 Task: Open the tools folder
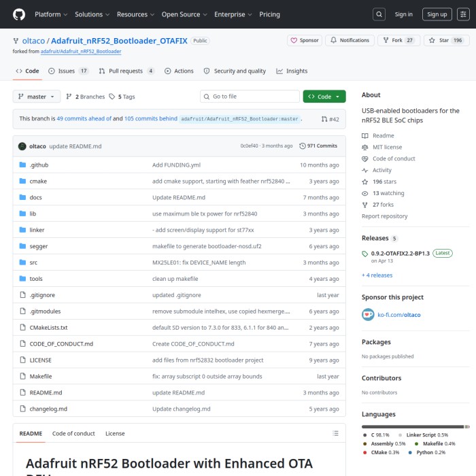[36, 279]
